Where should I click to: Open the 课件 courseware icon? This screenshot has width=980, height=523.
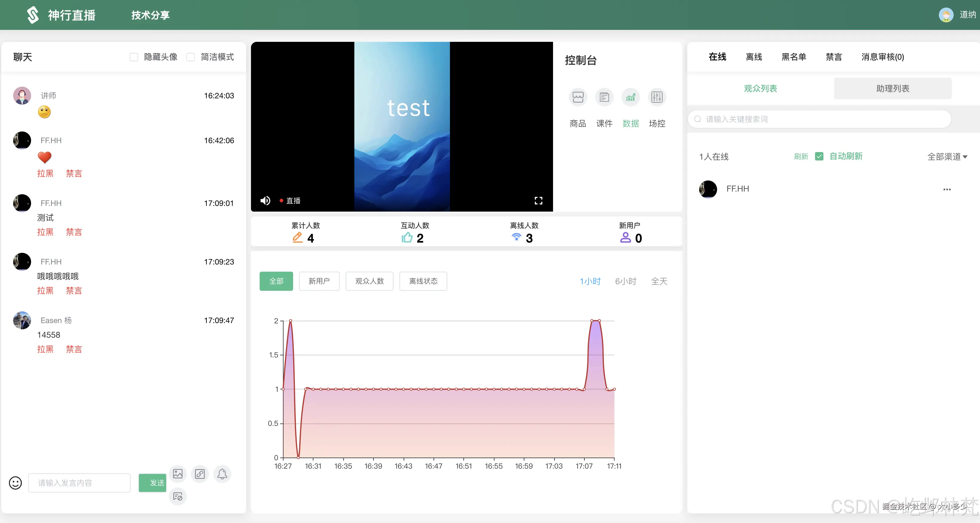[x=604, y=97]
